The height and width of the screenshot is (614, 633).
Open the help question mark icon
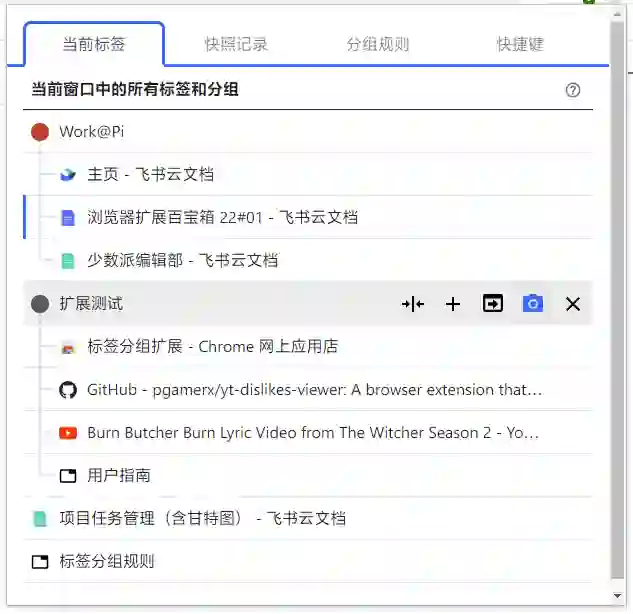572,90
